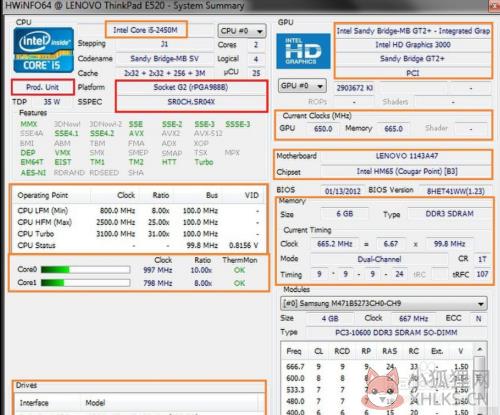Click the Intel Core i5 logo

44,50
